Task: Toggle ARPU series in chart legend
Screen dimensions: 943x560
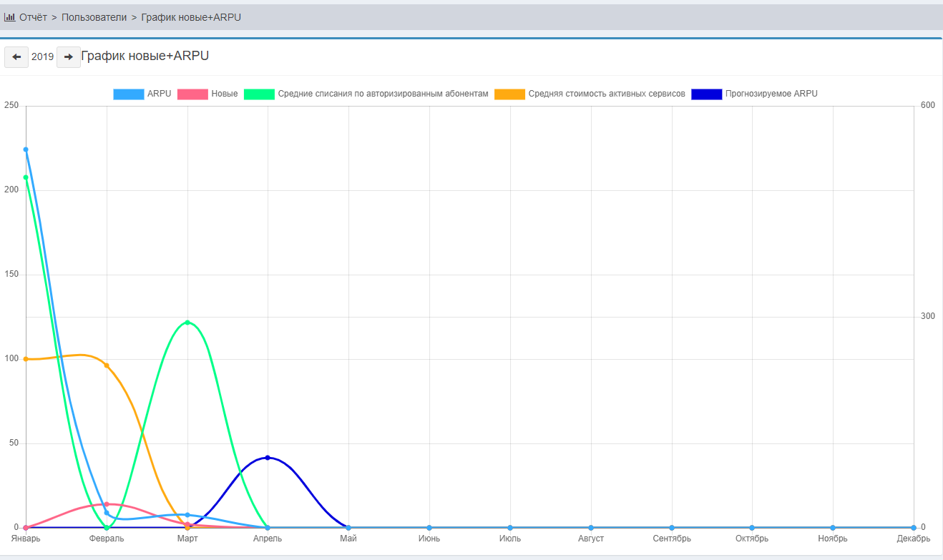Action: tap(159, 94)
